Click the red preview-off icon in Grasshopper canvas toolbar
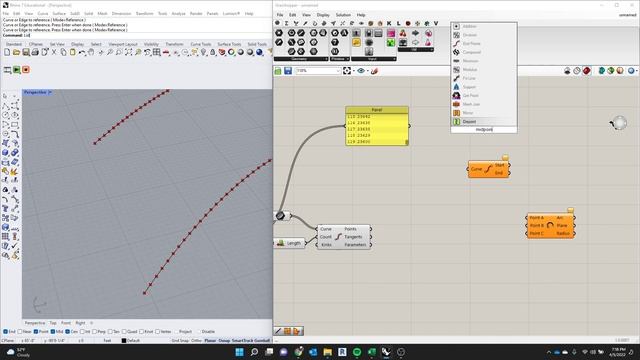Screen dimensions: 640x360 [587, 71]
